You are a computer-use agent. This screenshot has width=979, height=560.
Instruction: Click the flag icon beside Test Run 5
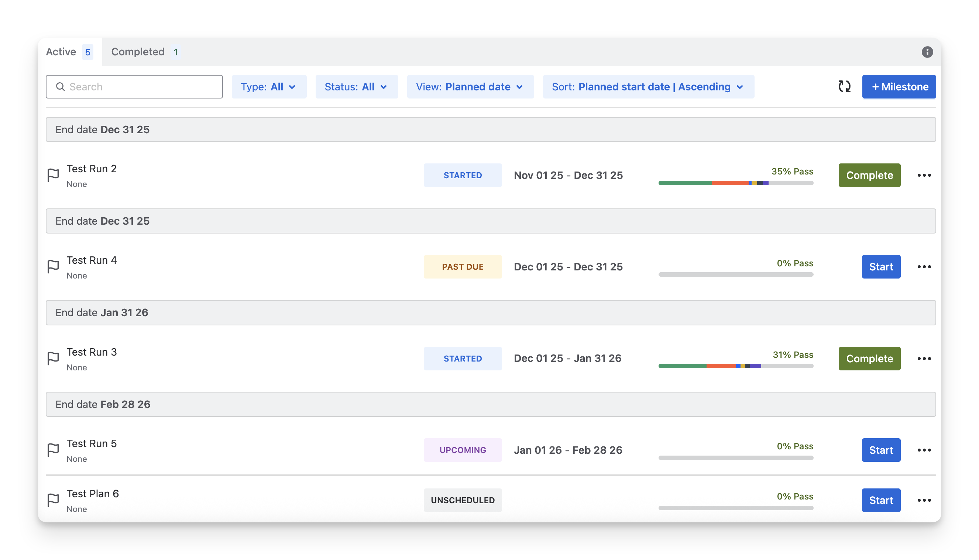[53, 450]
